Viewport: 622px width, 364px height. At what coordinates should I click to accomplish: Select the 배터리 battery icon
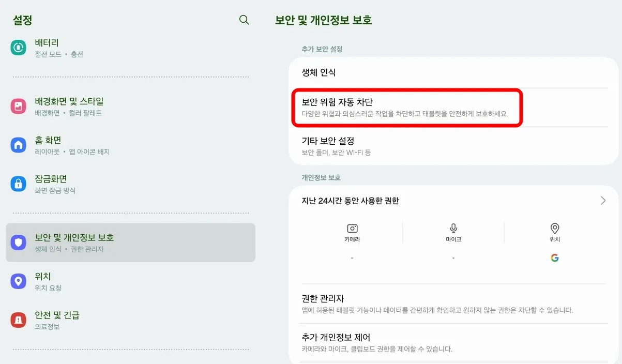[18, 48]
